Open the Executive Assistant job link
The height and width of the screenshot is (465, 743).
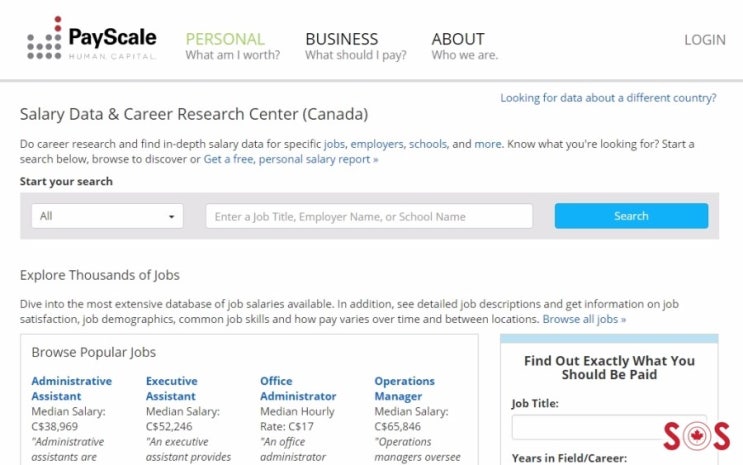172,389
